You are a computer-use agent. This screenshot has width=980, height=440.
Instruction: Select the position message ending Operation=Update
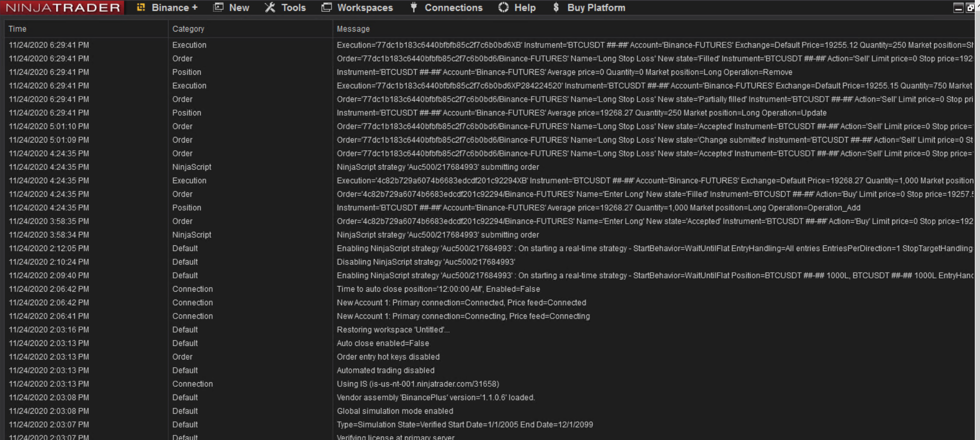point(581,113)
